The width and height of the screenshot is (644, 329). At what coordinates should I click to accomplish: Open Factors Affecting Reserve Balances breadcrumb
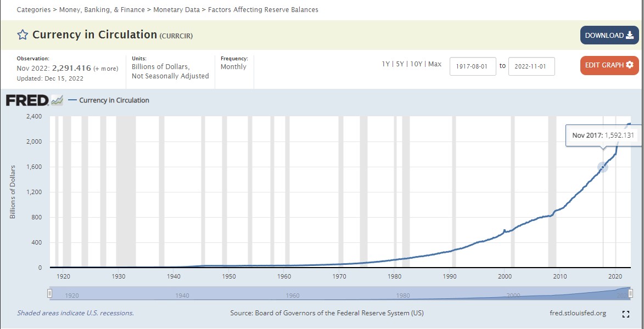[263, 10]
